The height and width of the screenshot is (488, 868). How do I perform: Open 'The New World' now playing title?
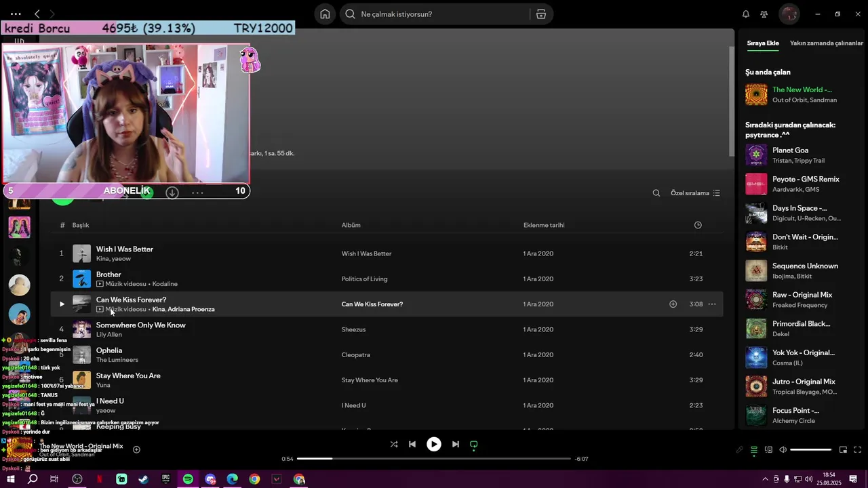(802, 89)
